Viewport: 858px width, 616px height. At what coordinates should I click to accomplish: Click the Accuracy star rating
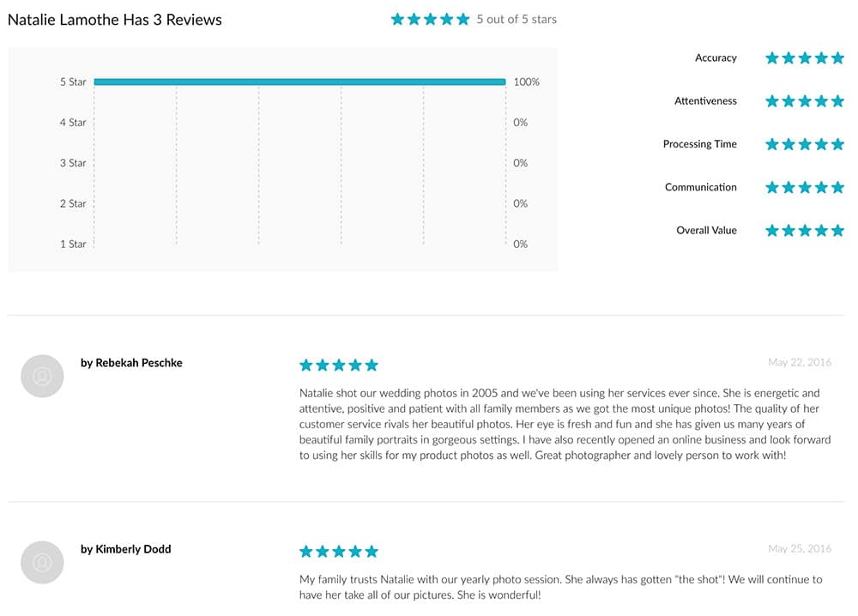point(805,58)
